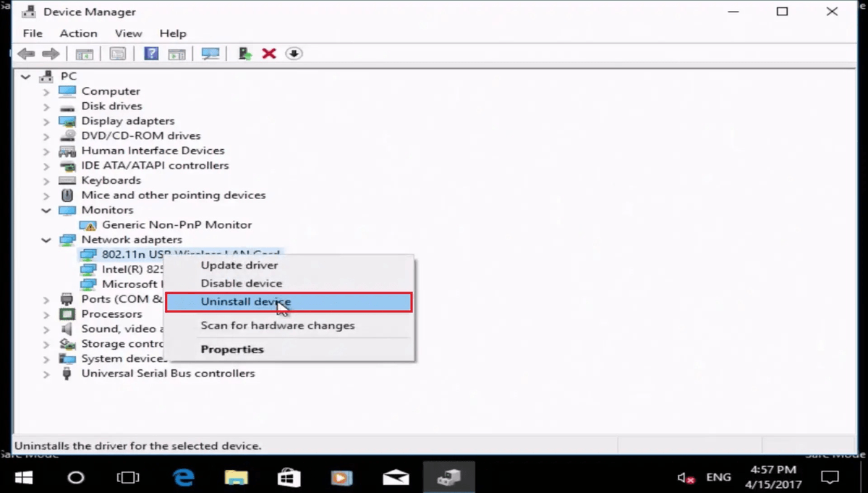Expand the Display adapters category
Image resolution: width=868 pixels, height=493 pixels.
tap(46, 121)
